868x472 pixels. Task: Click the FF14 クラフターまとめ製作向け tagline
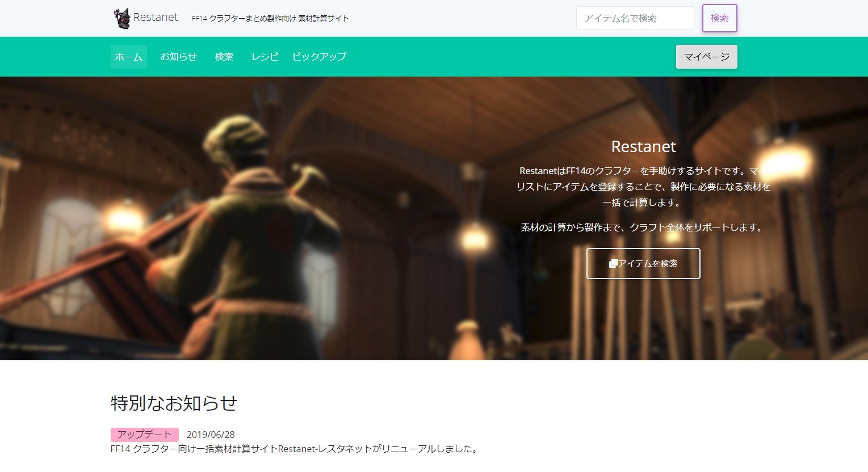(x=270, y=18)
